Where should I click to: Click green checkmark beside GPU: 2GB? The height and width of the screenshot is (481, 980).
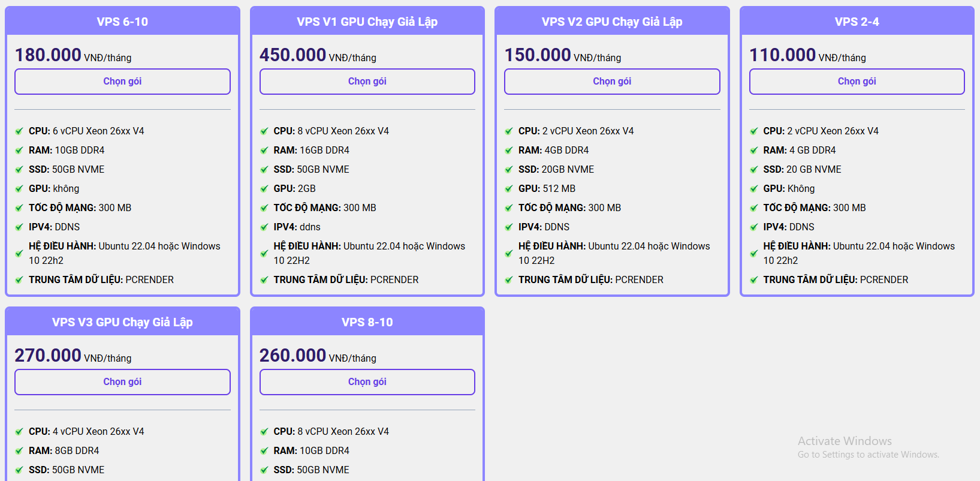(264, 189)
